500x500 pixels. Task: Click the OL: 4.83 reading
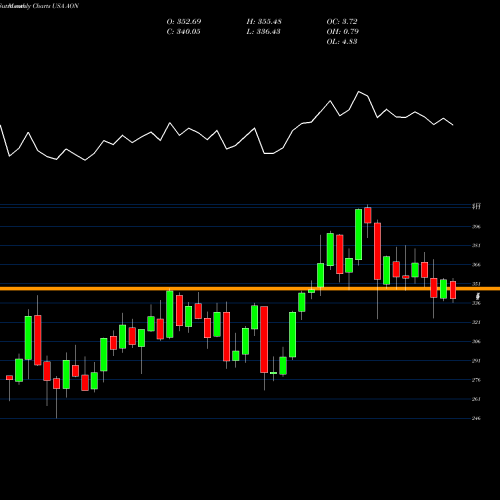coord(342,42)
